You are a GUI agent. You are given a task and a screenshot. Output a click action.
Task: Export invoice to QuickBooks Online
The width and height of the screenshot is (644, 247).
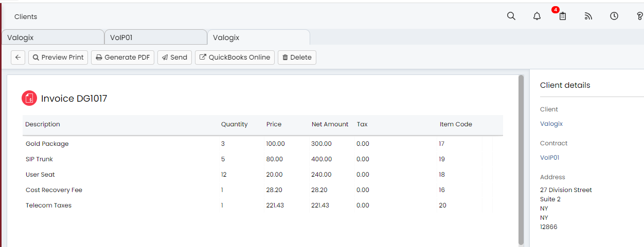coord(235,58)
